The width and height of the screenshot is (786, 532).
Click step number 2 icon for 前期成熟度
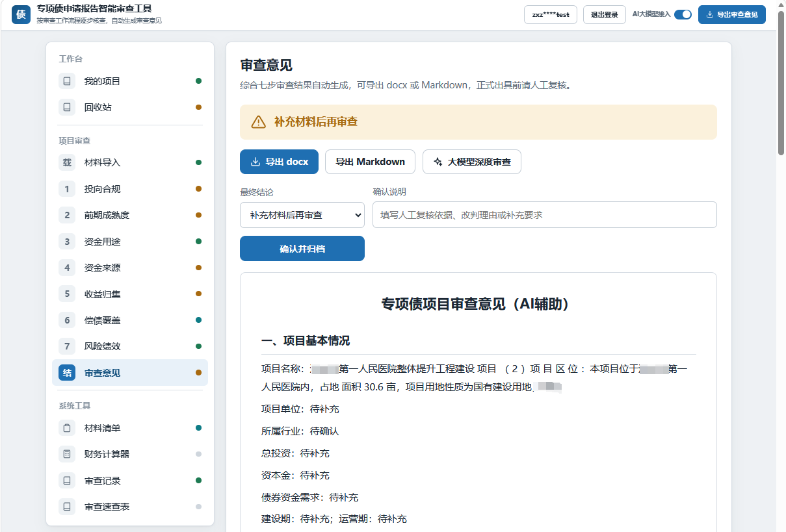pyautogui.click(x=67, y=215)
